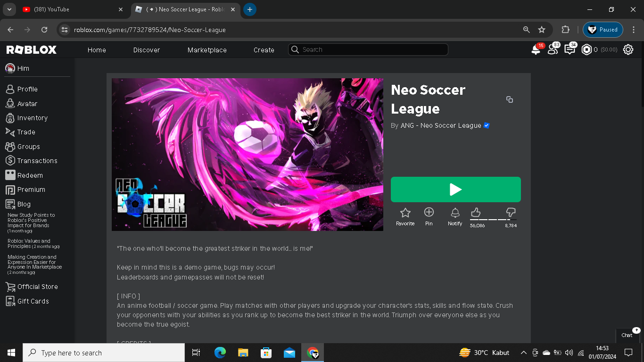
Task: Focus the Chrome address bar URL
Action: [150, 30]
